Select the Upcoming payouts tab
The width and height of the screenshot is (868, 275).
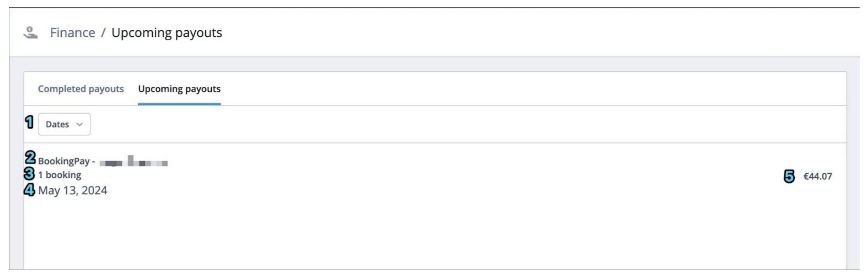(179, 89)
